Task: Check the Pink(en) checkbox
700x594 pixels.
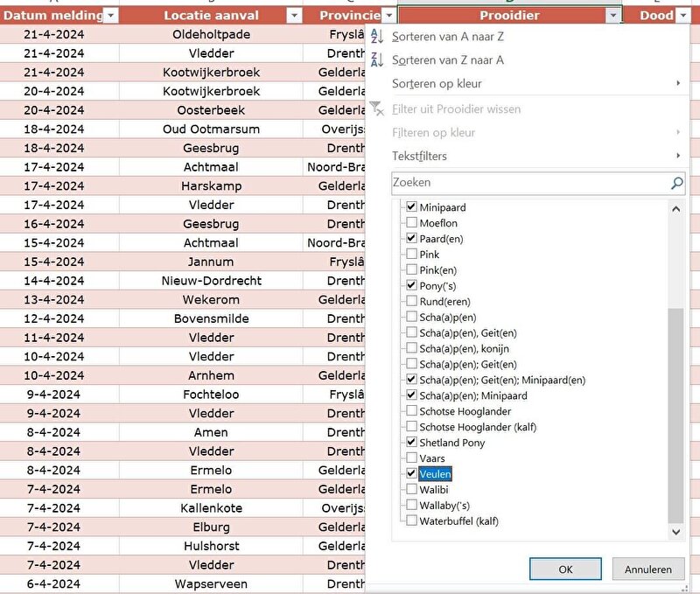Action: point(411,269)
